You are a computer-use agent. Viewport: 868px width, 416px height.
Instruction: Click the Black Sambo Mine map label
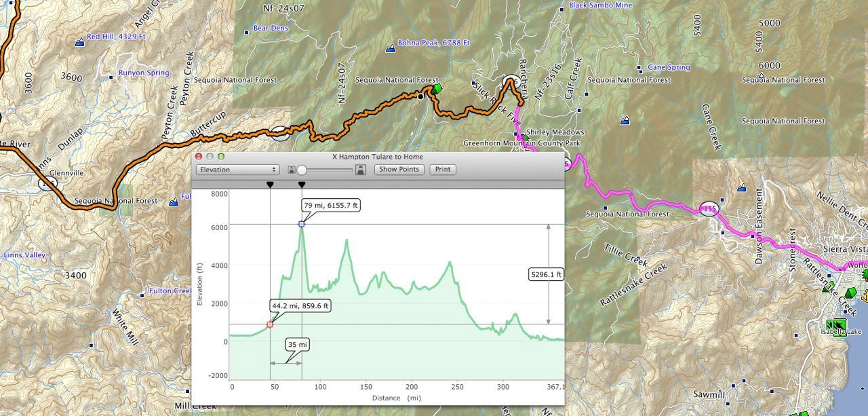coord(600,5)
